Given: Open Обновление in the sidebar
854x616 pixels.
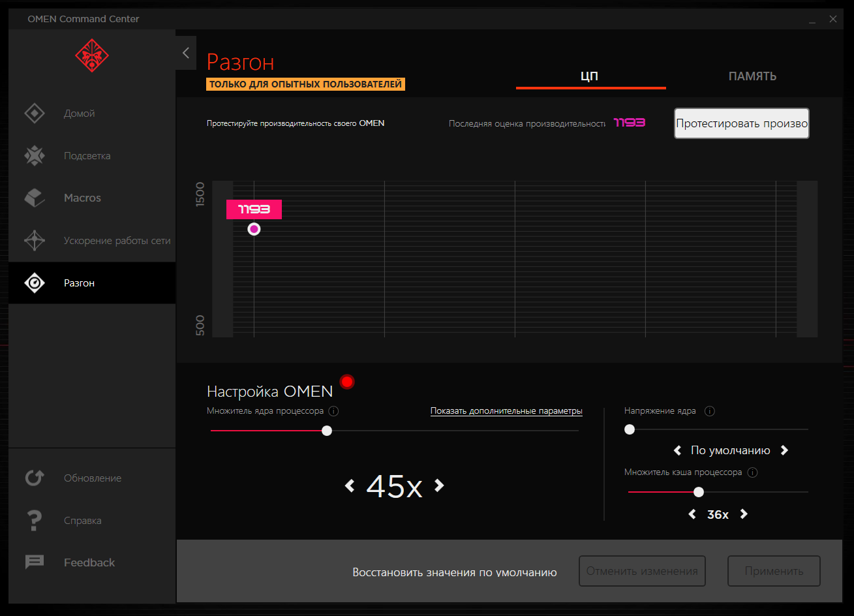Looking at the screenshot, I should pyautogui.click(x=92, y=478).
